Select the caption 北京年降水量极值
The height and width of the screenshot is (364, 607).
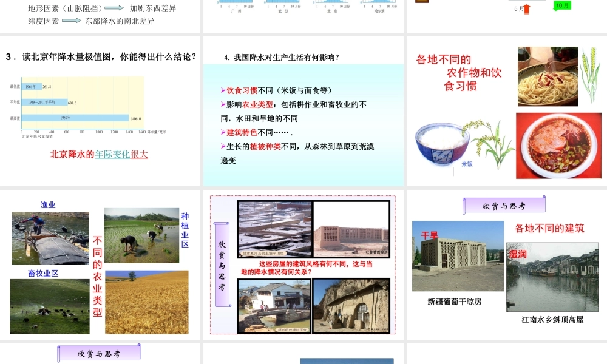(37, 136)
